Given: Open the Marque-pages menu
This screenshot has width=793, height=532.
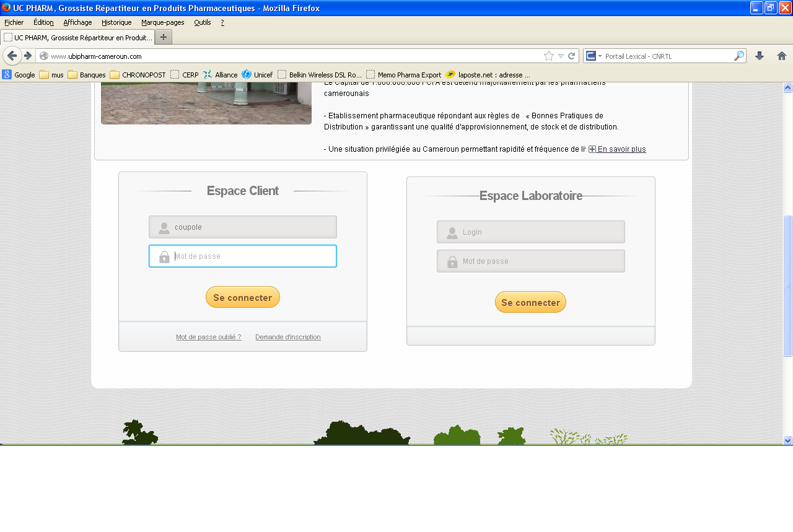Looking at the screenshot, I should [162, 22].
